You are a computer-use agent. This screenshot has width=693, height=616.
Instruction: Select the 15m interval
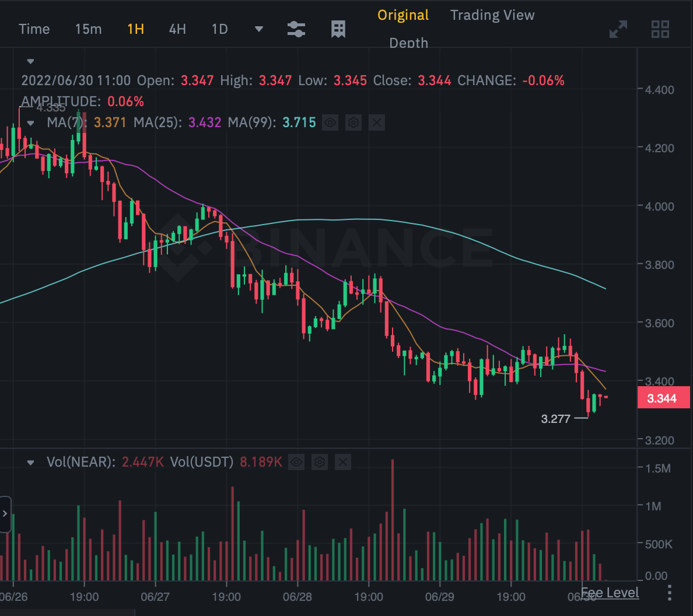coord(88,29)
